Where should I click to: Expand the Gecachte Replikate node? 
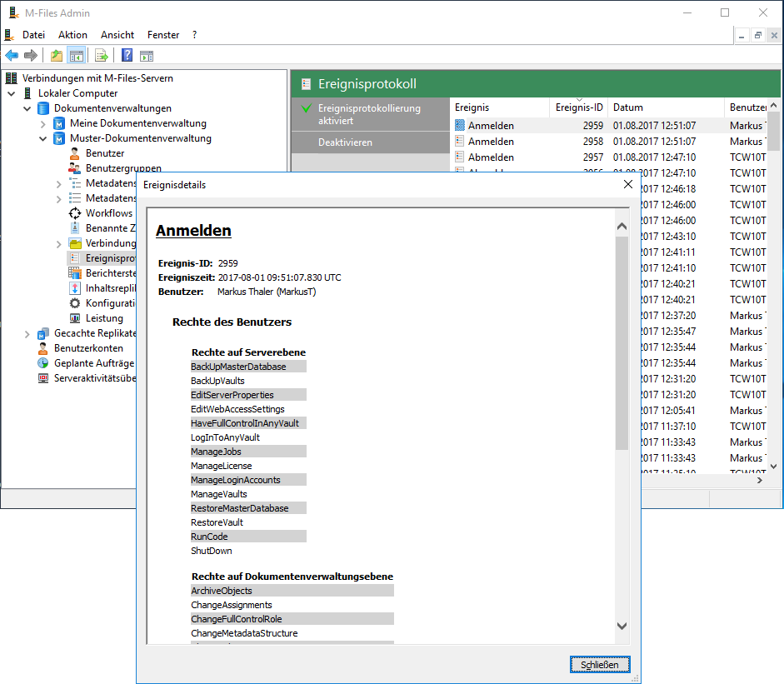point(27,334)
